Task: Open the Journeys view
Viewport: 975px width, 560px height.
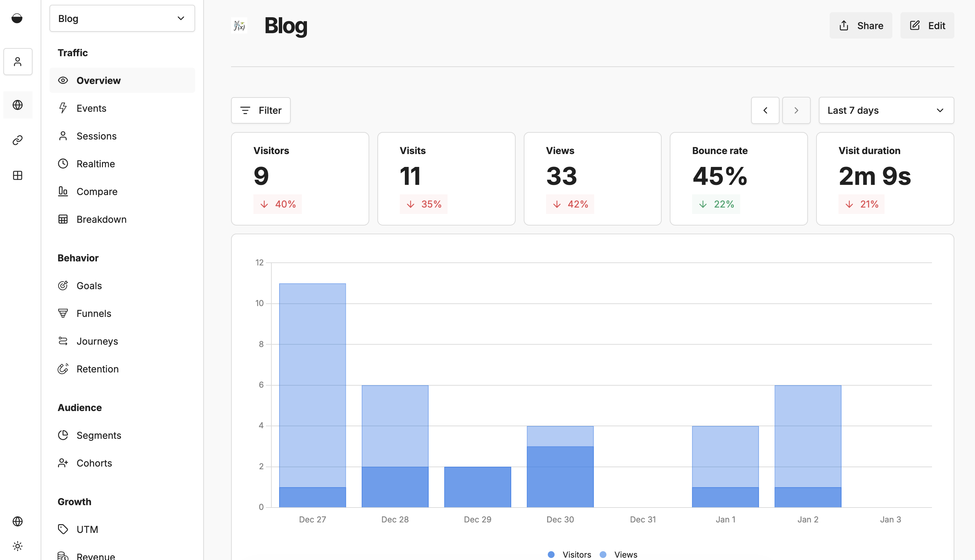Action: tap(97, 341)
